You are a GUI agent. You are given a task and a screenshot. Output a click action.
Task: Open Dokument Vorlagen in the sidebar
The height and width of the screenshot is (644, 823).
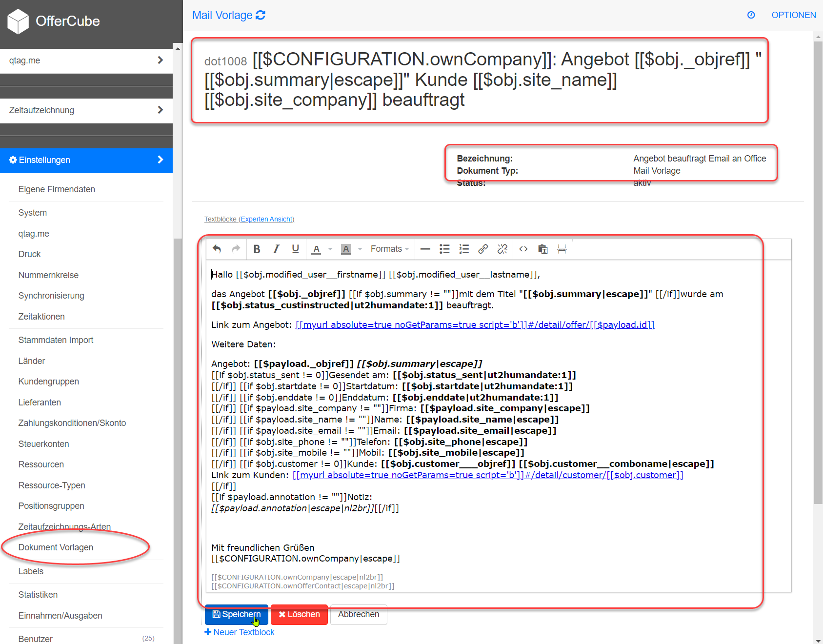coord(56,547)
